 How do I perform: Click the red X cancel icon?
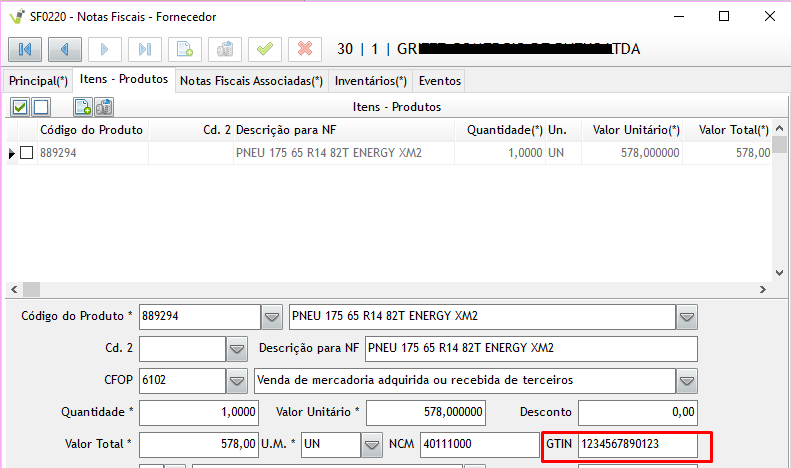coord(305,49)
